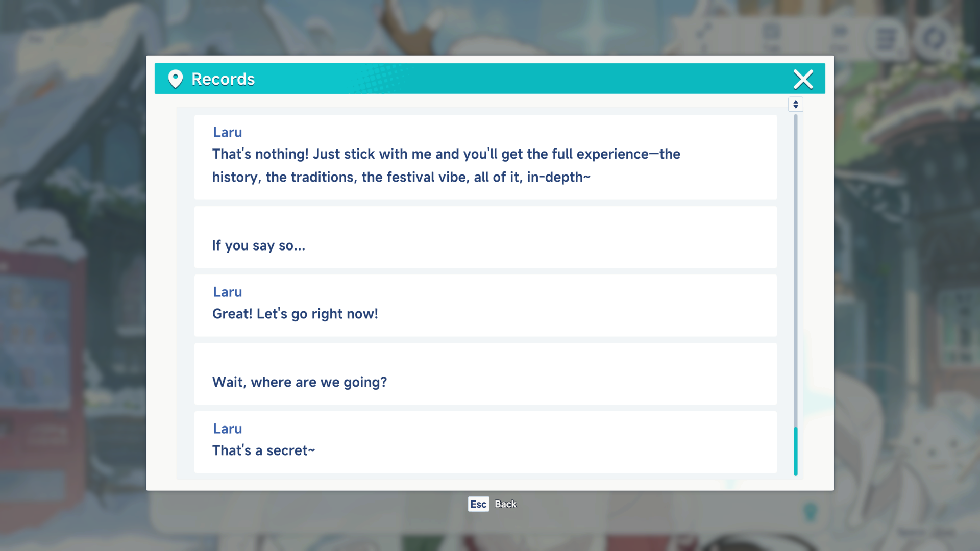Click the blurred teal icon at bottom right
Image resolution: width=980 pixels, height=551 pixels.
point(811,511)
